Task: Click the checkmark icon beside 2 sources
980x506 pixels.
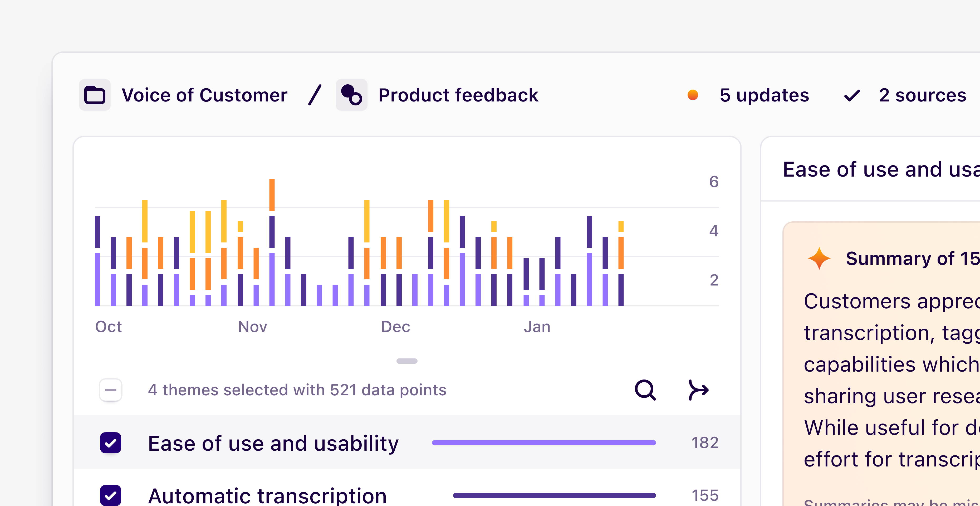Action: pos(852,95)
